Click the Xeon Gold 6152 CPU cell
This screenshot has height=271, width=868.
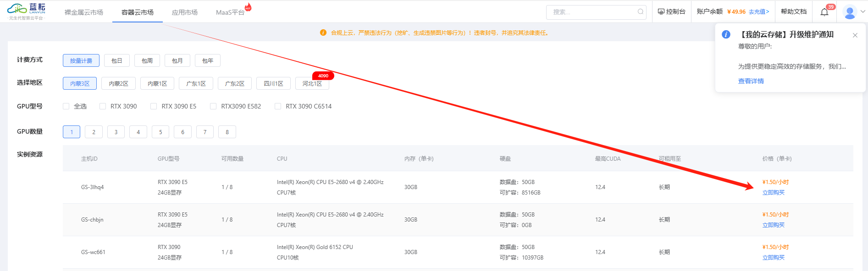point(315,252)
